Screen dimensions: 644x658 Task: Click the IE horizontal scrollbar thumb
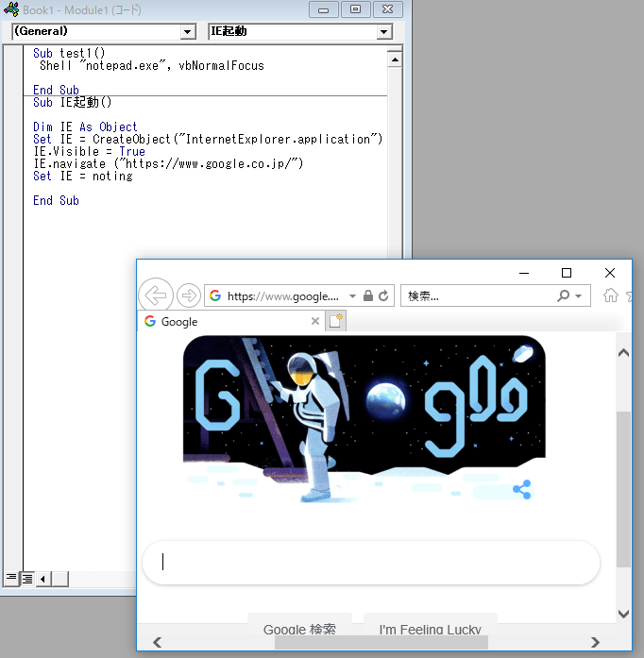click(x=381, y=642)
